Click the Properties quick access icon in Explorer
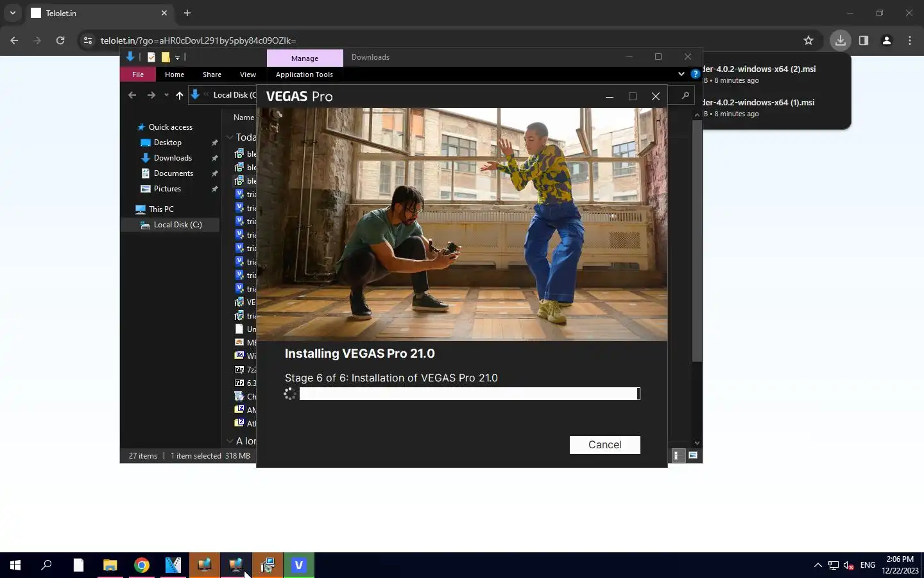 click(151, 57)
